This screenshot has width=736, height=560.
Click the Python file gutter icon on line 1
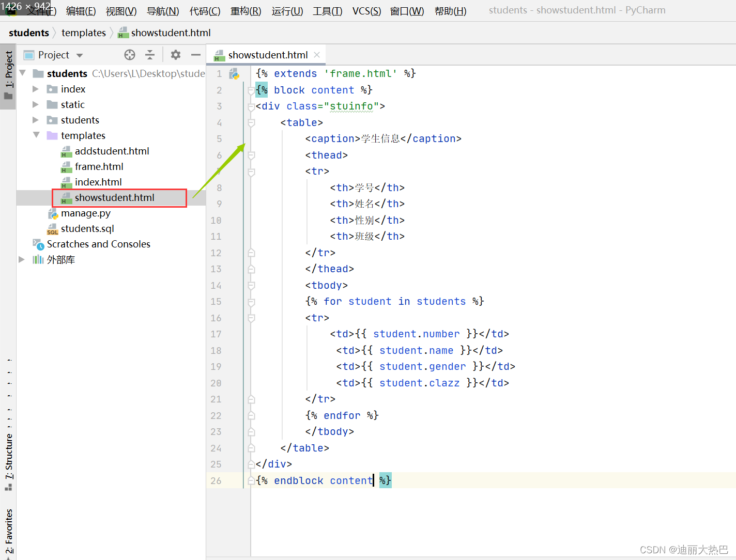pyautogui.click(x=234, y=74)
